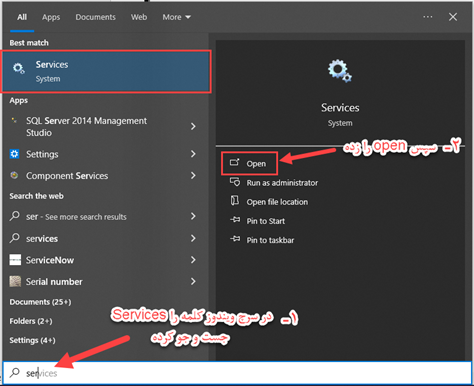The width and height of the screenshot is (474, 386).
Task: Show Documents (25+) results
Action: (x=40, y=302)
